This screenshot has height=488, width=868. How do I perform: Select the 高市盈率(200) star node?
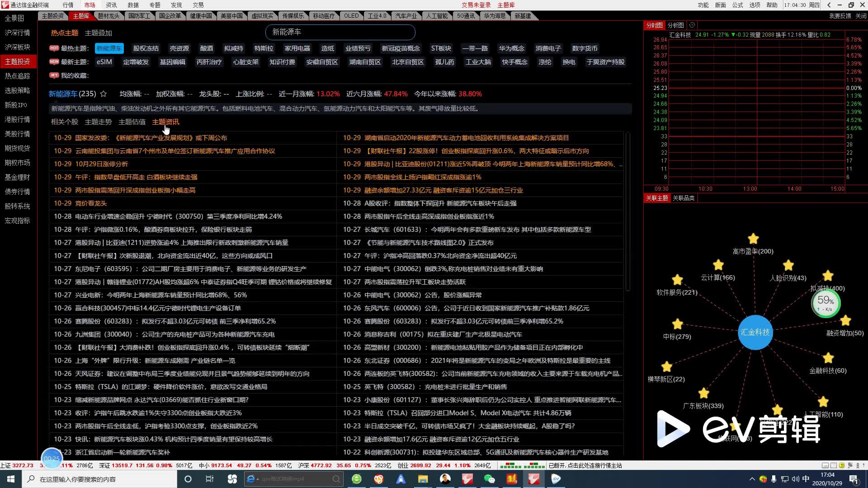pos(753,239)
